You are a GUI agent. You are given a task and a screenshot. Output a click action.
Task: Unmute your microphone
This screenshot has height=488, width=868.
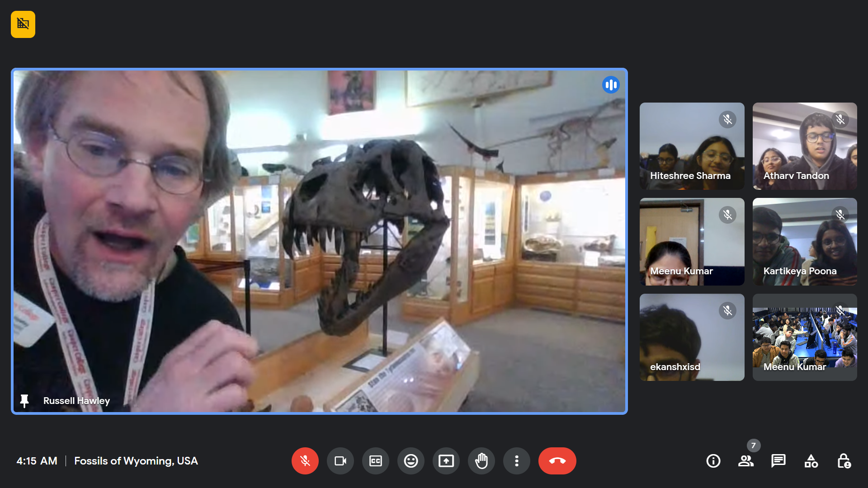pos(305,461)
